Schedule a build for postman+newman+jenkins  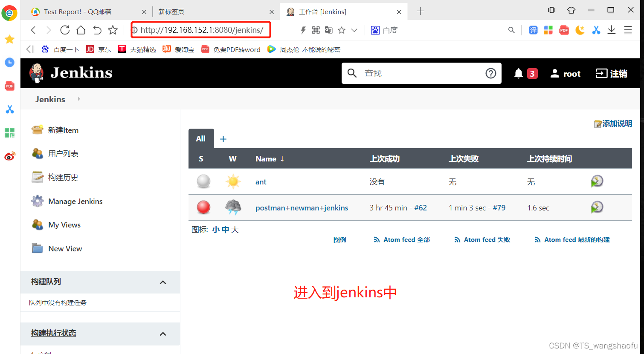(597, 207)
